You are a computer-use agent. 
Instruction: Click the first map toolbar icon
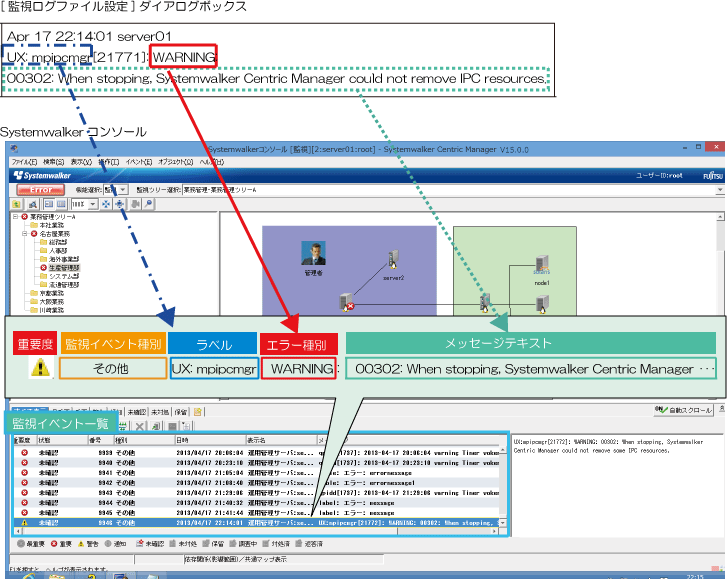17,204
